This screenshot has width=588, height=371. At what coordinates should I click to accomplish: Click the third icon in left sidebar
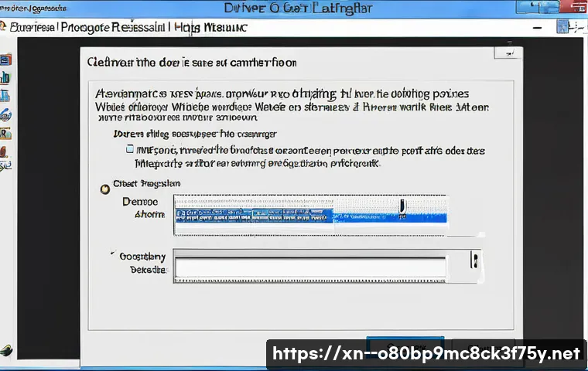click(5, 96)
